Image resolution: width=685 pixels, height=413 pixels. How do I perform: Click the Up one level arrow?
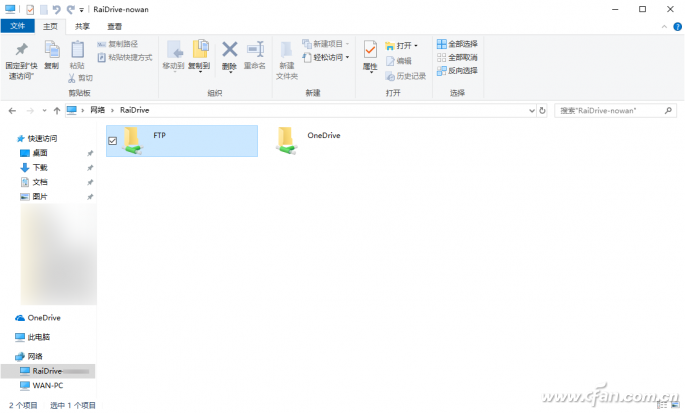click(57, 111)
